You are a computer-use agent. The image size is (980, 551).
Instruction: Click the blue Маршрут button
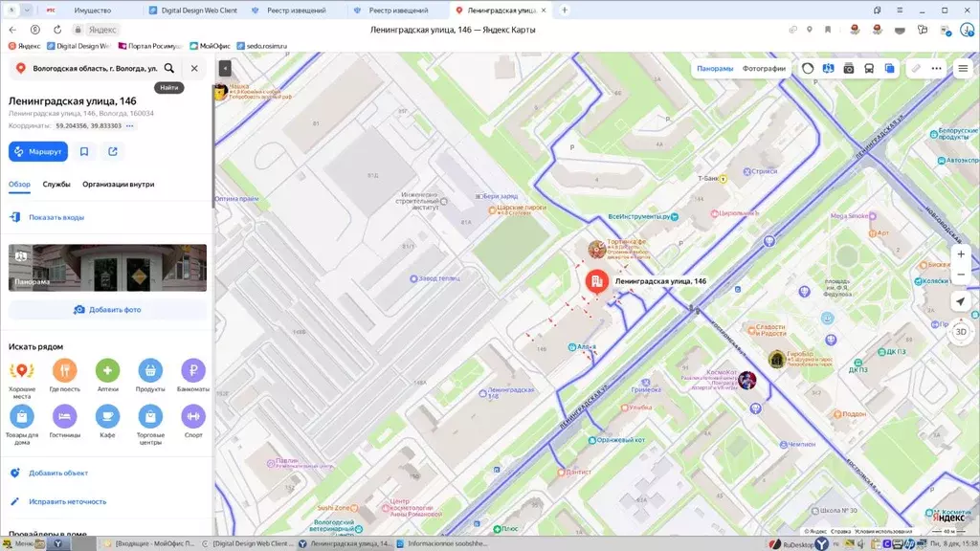[38, 151]
